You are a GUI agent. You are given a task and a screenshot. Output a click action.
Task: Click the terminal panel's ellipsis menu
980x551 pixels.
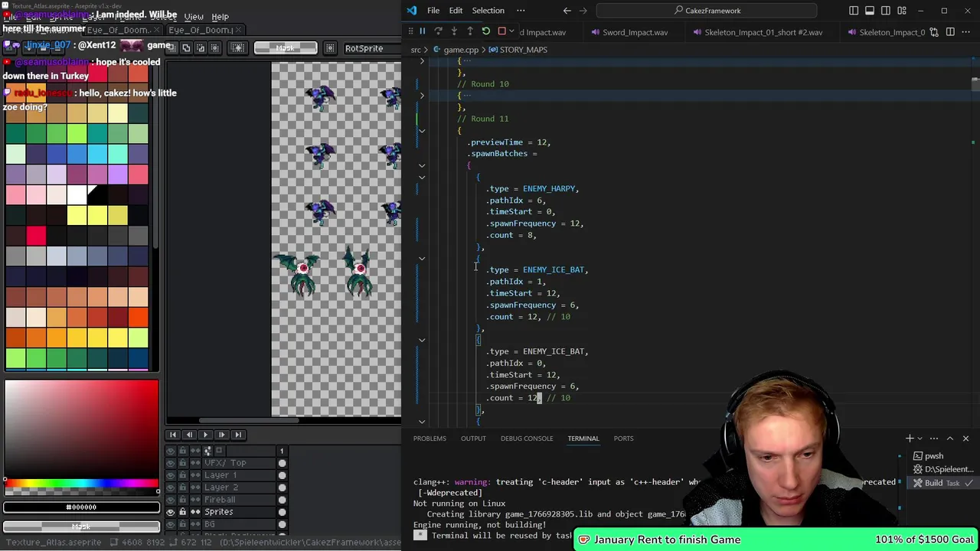click(x=933, y=439)
